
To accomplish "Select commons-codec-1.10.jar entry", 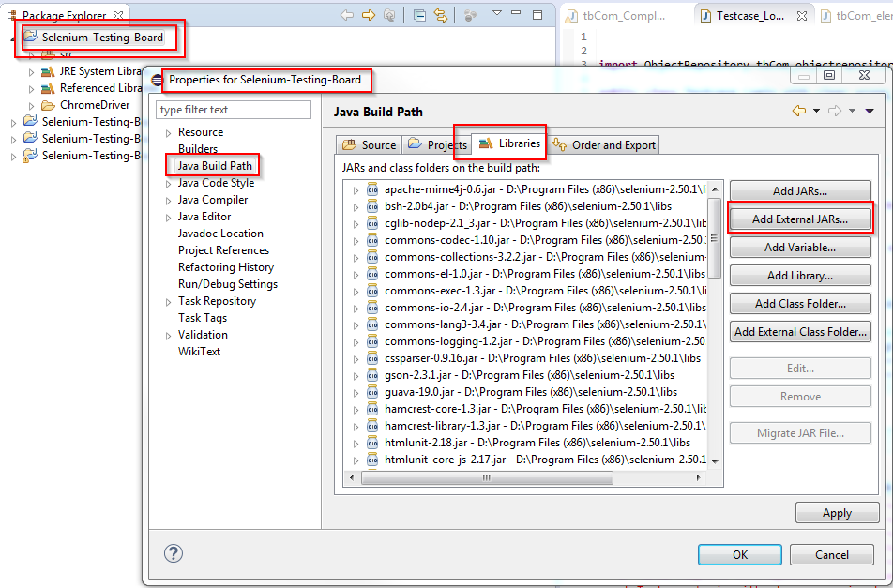I will click(x=544, y=240).
